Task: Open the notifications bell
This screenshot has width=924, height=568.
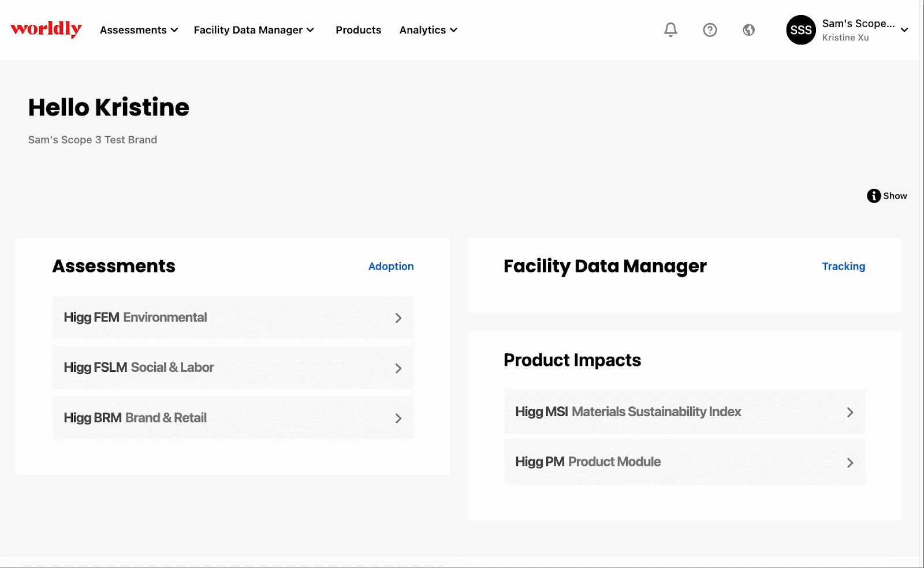Action: click(670, 30)
